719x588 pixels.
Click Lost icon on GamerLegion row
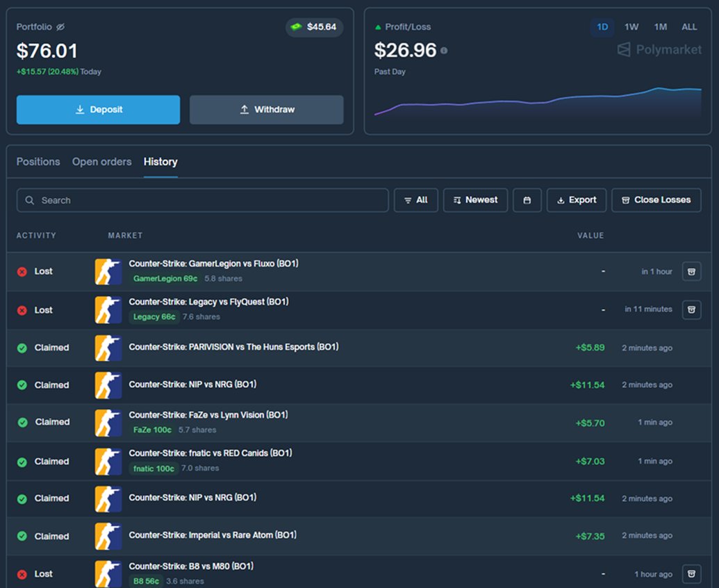pyautogui.click(x=22, y=271)
